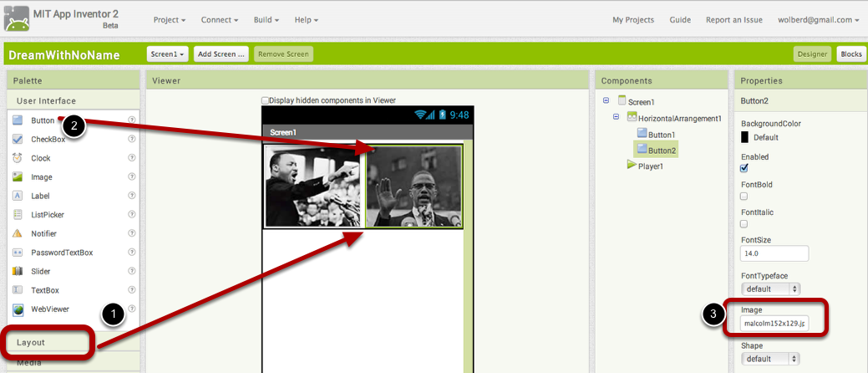
Task: Switch to Blocks view
Action: click(x=850, y=54)
